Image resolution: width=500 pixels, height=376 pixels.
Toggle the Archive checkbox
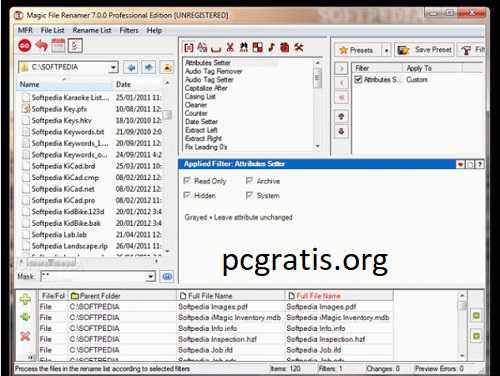(249, 181)
